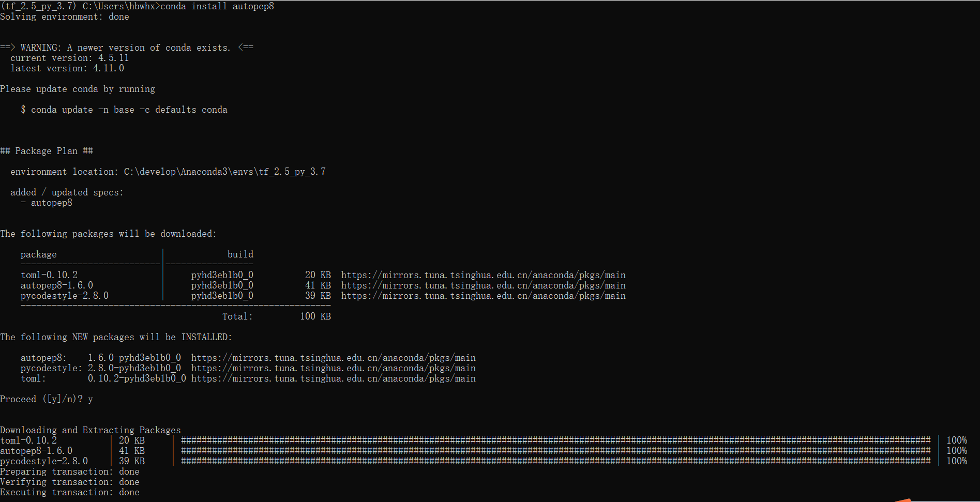Select 'latest version: 4.11.0' text
Viewport: 980px width, 502px height.
pos(67,68)
